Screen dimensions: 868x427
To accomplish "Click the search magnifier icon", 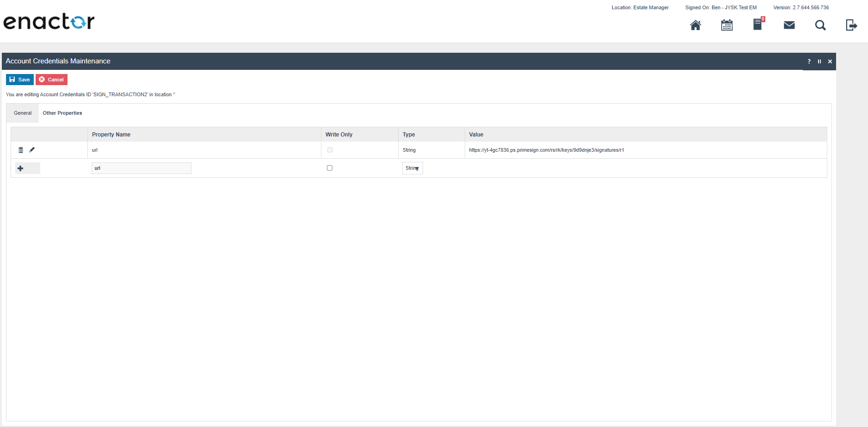I will point(820,25).
